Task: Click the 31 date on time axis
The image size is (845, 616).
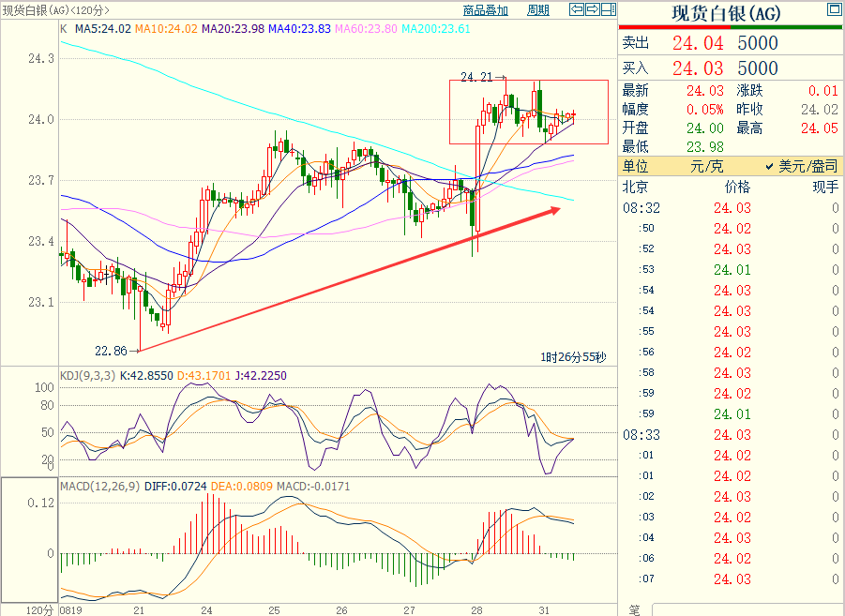Action: (x=544, y=610)
